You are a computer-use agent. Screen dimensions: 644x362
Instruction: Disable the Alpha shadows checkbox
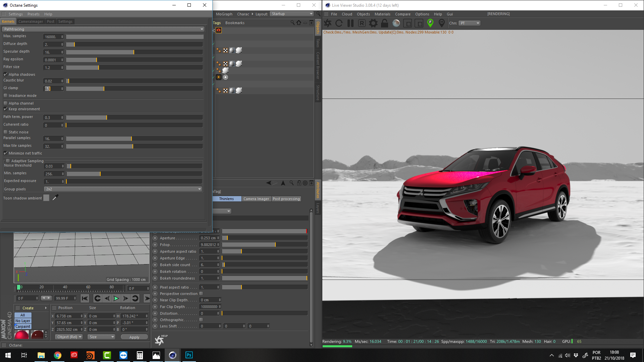(6, 74)
